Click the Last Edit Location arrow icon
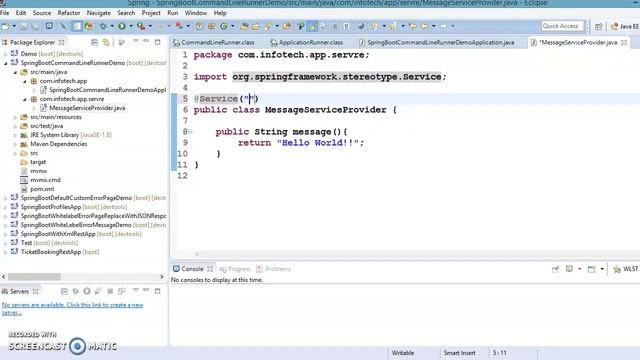 tap(413, 26)
